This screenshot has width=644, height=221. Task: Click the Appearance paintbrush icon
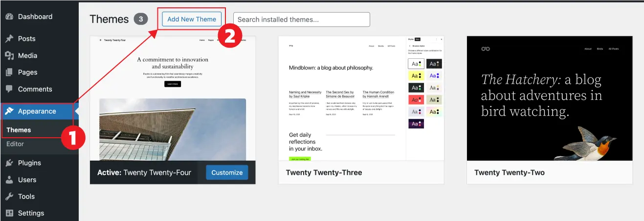click(x=9, y=111)
